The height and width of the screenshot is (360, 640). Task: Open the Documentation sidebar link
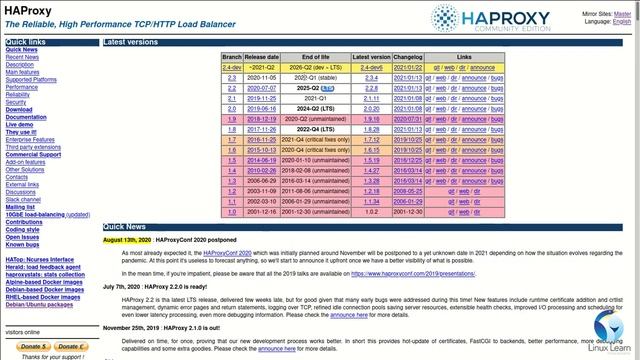pyautogui.click(x=26, y=117)
